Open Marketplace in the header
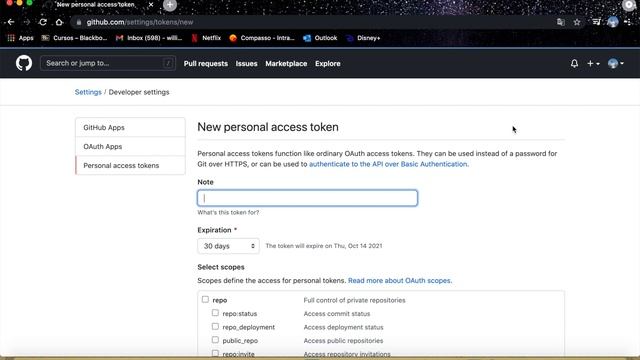The width and height of the screenshot is (640, 360). 286,64
